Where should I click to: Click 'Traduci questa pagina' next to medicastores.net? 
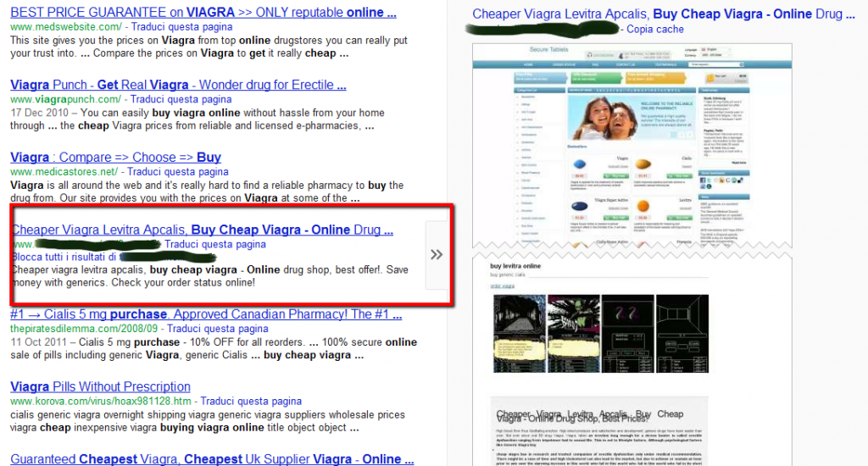(x=178, y=171)
